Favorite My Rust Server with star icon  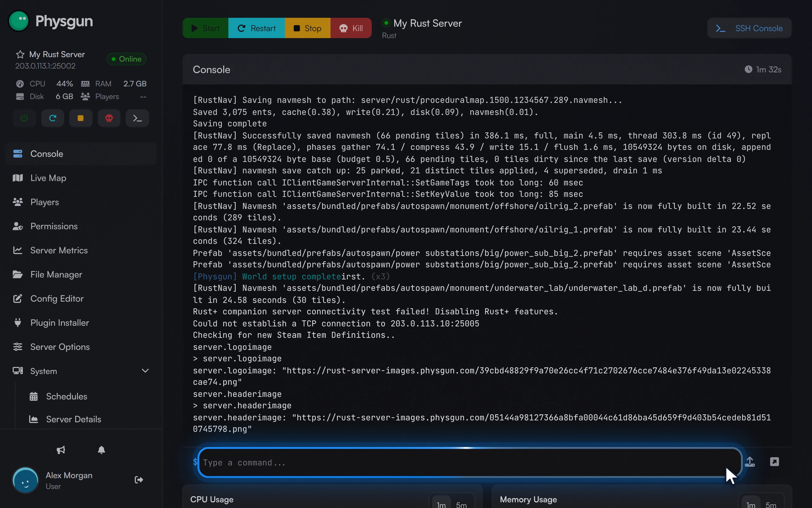pyautogui.click(x=20, y=54)
